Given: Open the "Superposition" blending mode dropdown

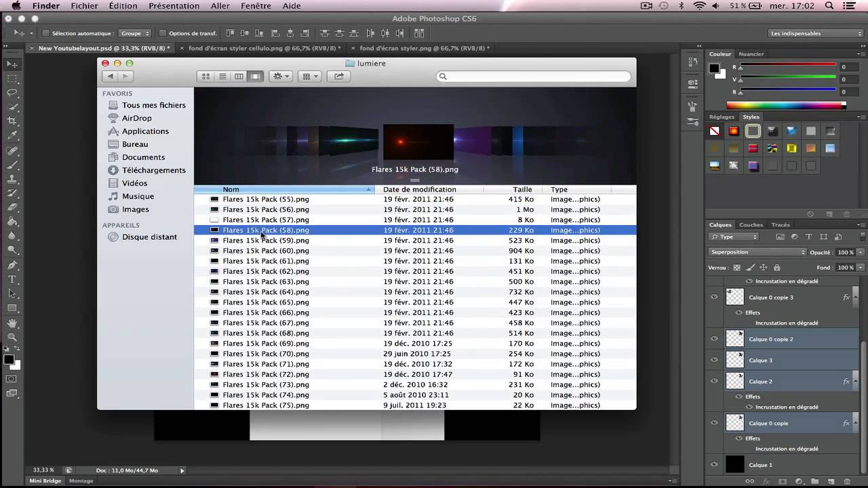Looking at the screenshot, I should pyautogui.click(x=756, y=251).
